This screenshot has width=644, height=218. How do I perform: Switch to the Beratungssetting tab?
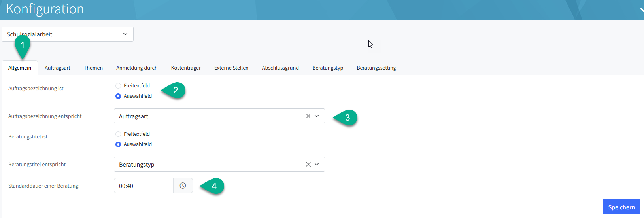pyautogui.click(x=376, y=68)
